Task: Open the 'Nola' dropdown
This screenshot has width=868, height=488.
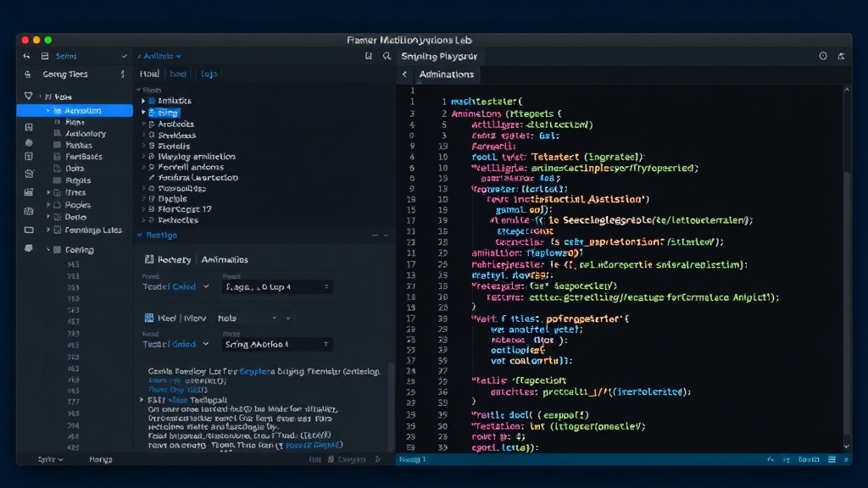Action: click(248, 319)
